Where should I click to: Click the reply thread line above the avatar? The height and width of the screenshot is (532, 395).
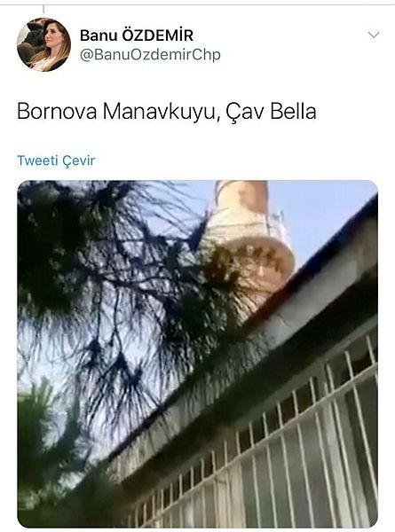43,8
